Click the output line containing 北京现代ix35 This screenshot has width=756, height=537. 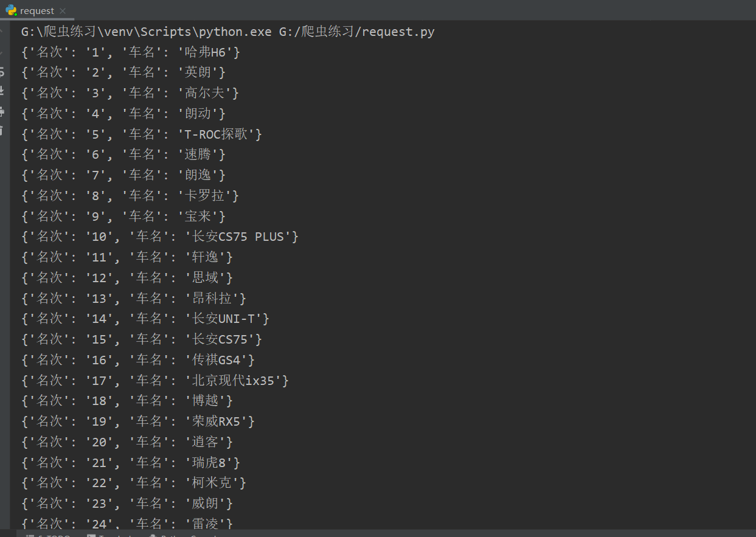(x=154, y=381)
